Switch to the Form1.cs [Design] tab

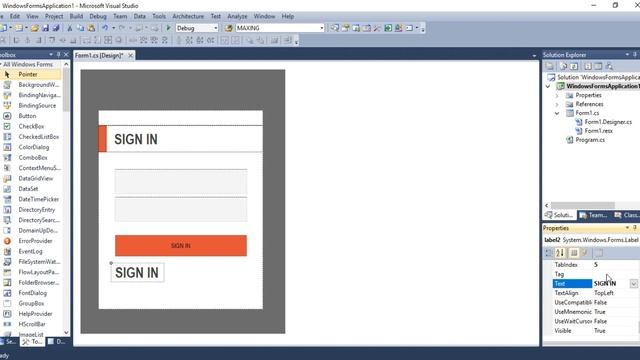click(x=99, y=56)
